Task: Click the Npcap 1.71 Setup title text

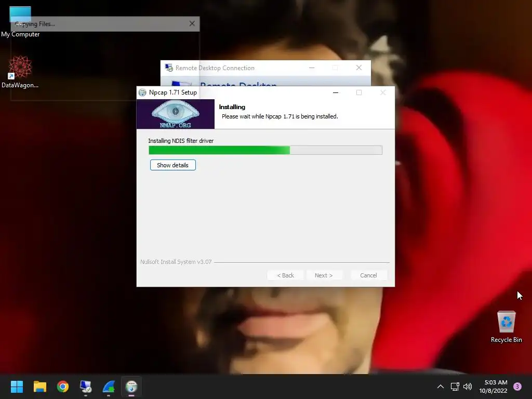Action: (x=172, y=92)
